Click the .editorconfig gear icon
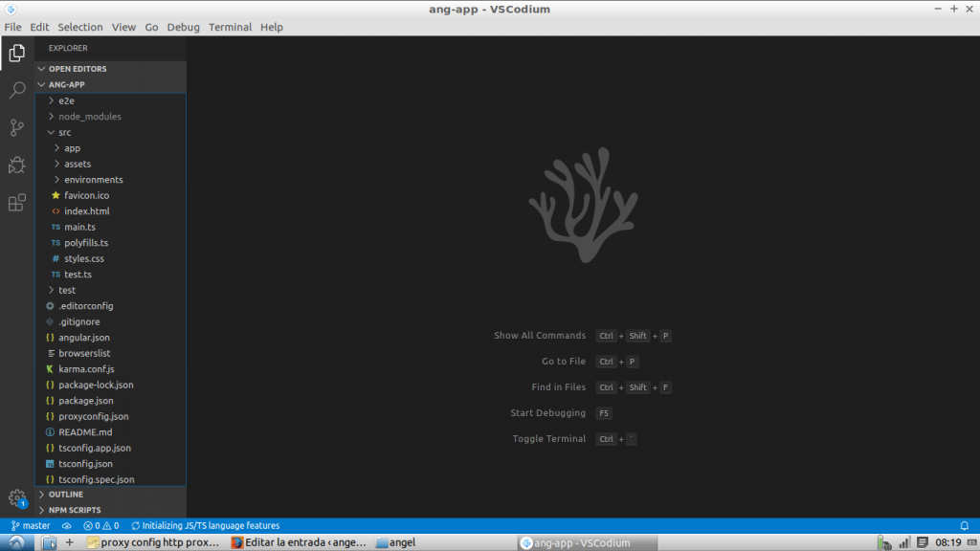This screenshot has height=551, width=980. tap(50, 306)
